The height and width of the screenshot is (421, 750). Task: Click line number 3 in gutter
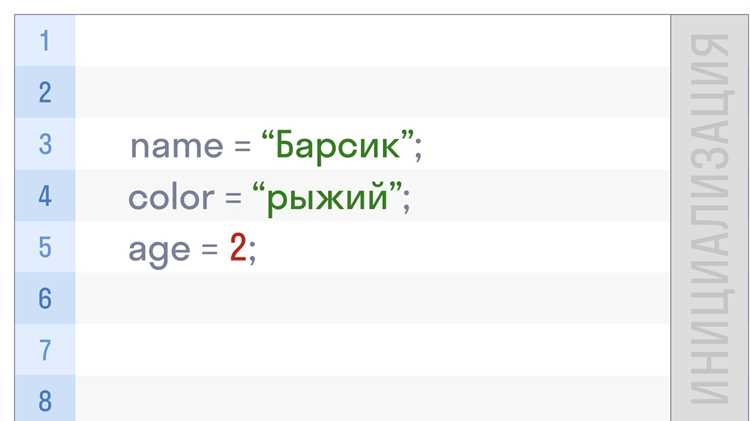click(x=44, y=144)
